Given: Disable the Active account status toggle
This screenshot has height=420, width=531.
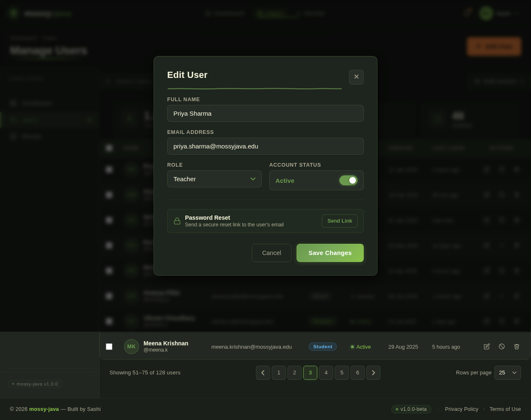Looking at the screenshot, I should click(x=348, y=180).
